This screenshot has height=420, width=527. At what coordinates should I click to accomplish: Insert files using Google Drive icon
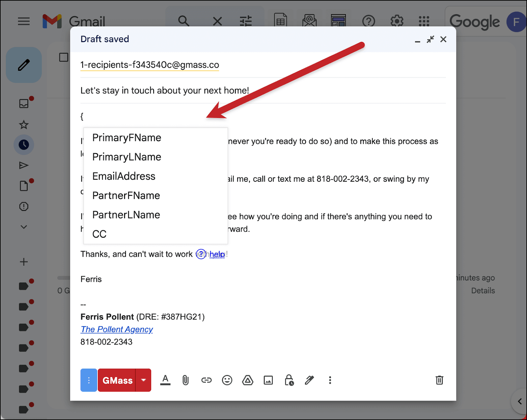248,380
